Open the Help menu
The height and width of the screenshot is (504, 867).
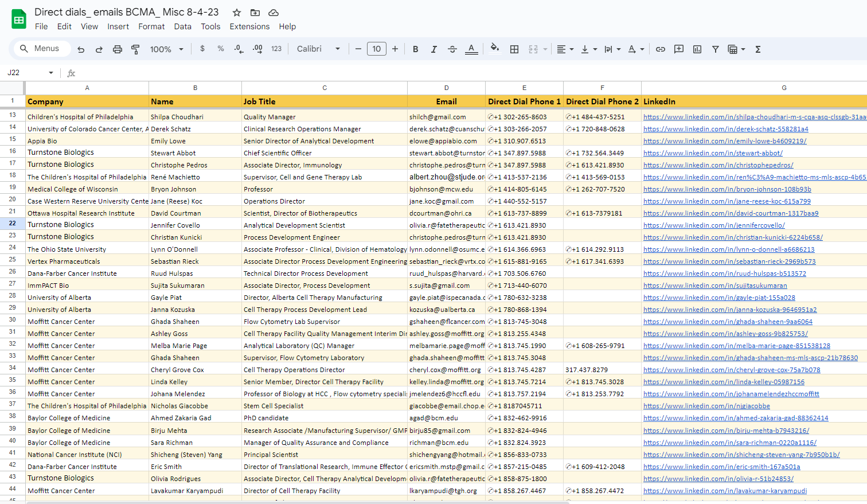click(287, 26)
